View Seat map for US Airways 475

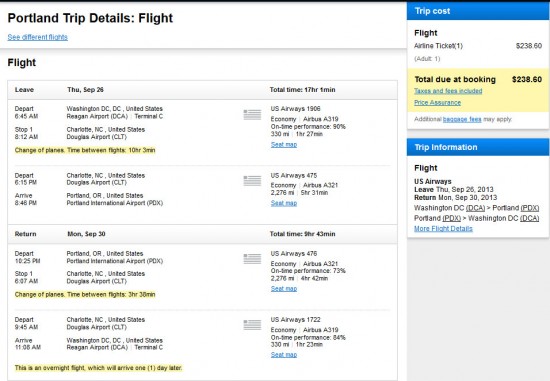tap(284, 203)
